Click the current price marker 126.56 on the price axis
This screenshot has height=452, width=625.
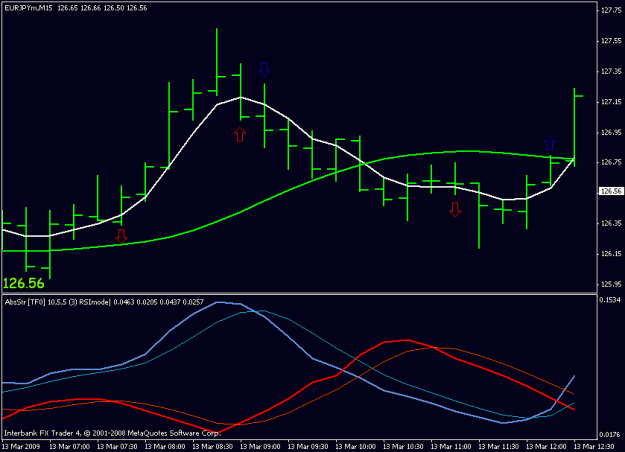pyautogui.click(x=611, y=191)
